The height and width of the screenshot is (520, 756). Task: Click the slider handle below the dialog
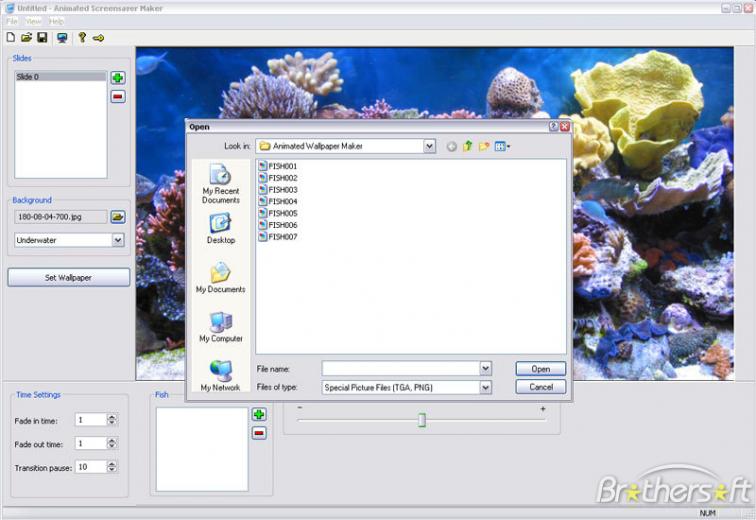coord(422,420)
